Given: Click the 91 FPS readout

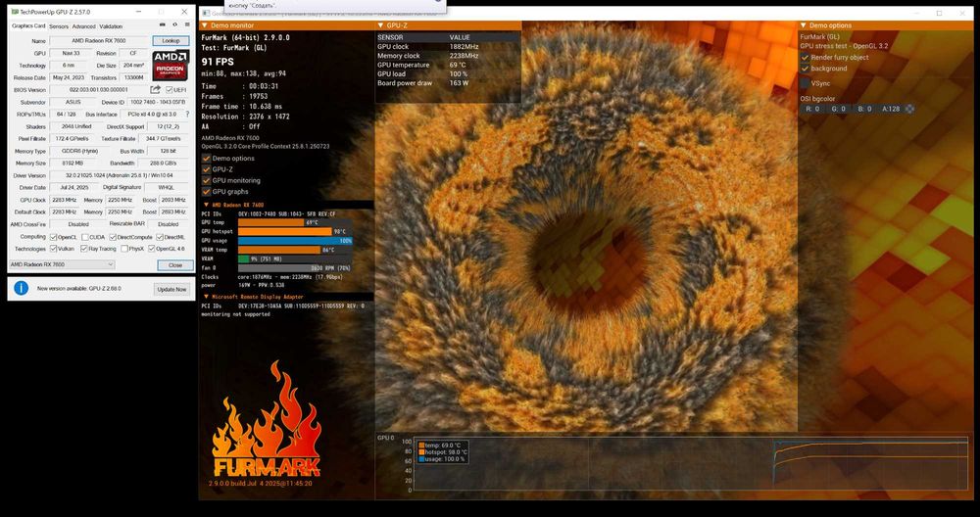Looking at the screenshot, I should pyautogui.click(x=218, y=61).
